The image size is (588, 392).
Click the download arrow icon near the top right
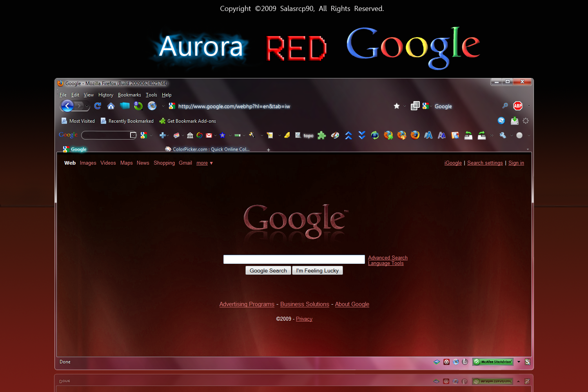pyautogui.click(x=515, y=121)
